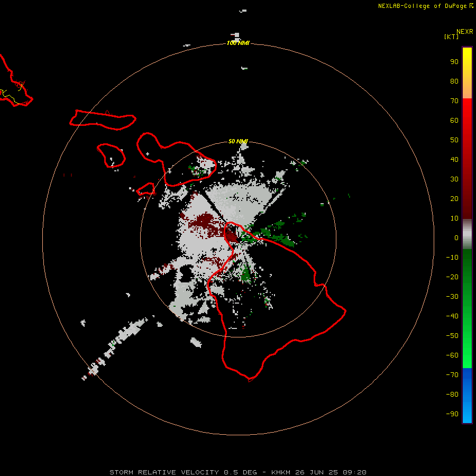The image size is (476, 476).
Task: Select the -40 value on velocity scale
Action: 452,316
